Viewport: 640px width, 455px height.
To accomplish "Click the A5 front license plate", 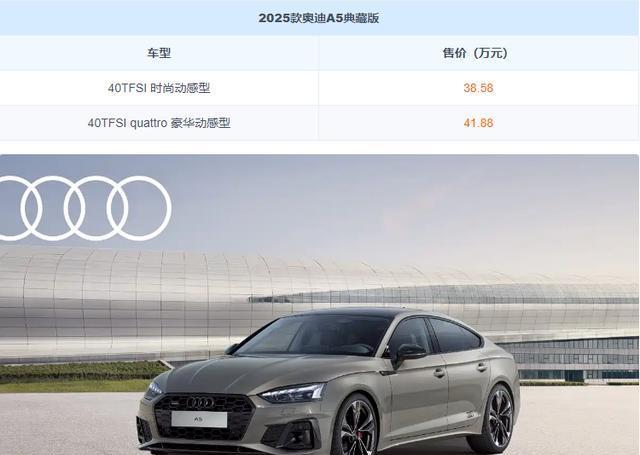I will point(199,419).
